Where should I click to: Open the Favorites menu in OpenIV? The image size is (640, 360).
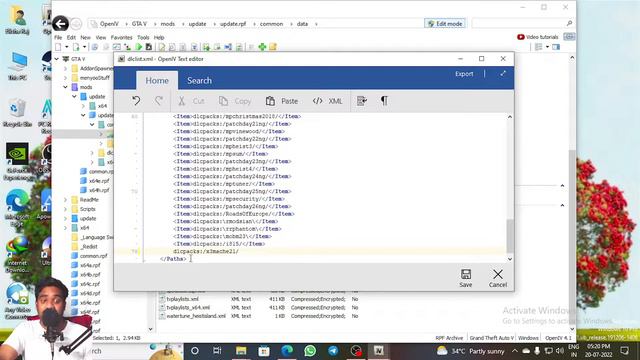tap(121, 37)
